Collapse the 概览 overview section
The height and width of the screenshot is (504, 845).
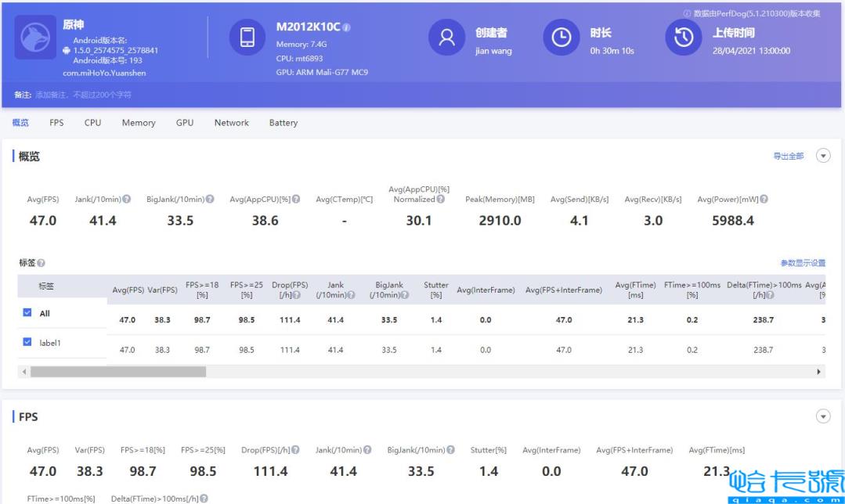823,156
